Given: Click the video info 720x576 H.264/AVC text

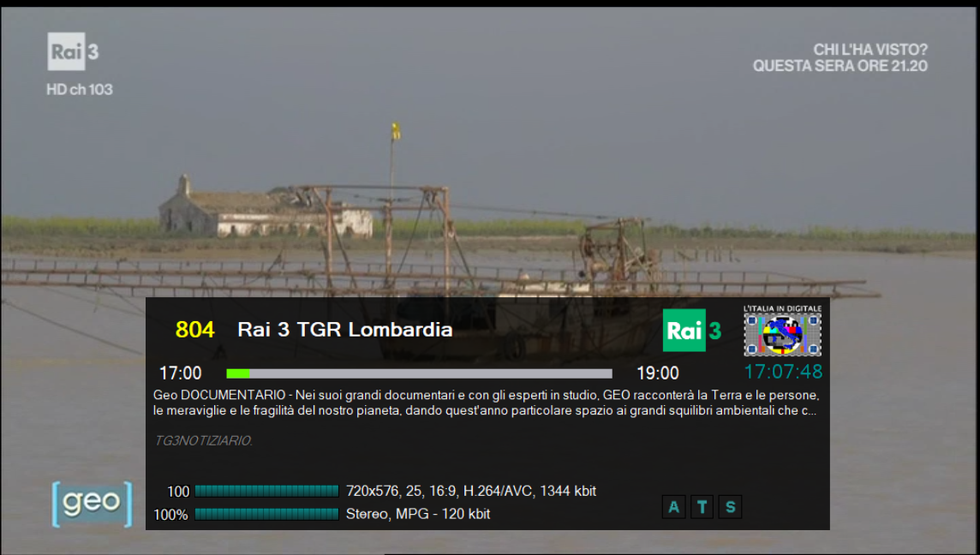Looking at the screenshot, I should [x=470, y=491].
